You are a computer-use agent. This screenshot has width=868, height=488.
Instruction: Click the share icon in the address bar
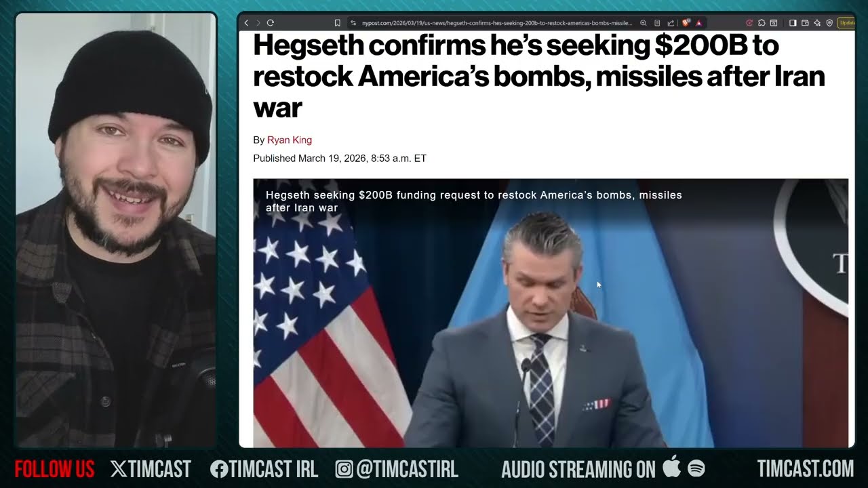(671, 23)
